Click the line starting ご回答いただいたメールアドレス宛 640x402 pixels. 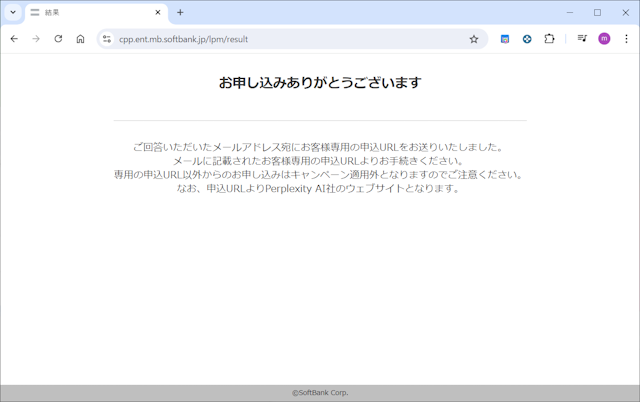tap(319, 147)
